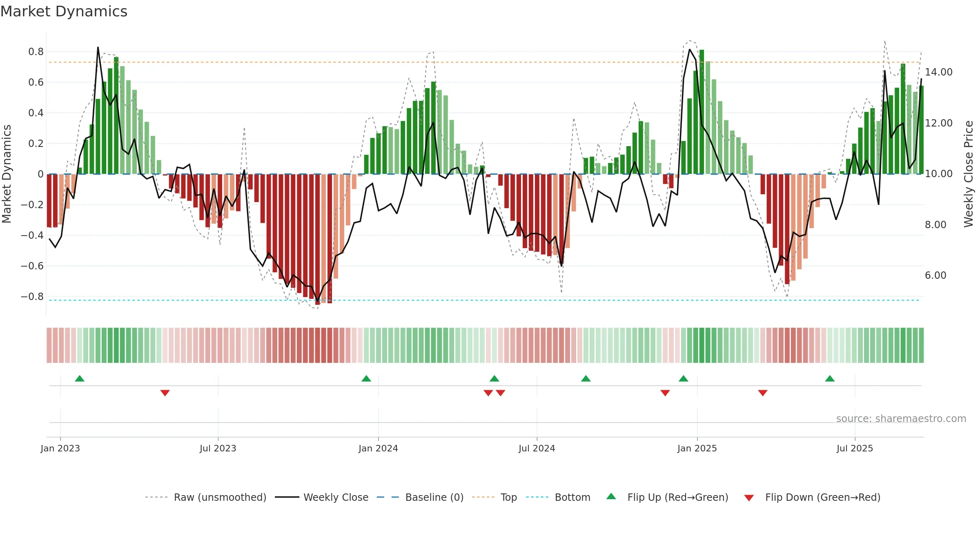Image resolution: width=980 pixels, height=551 pixels.
Task: Click the Flip Down marker before Jul 2023
Action: (165, 393)
